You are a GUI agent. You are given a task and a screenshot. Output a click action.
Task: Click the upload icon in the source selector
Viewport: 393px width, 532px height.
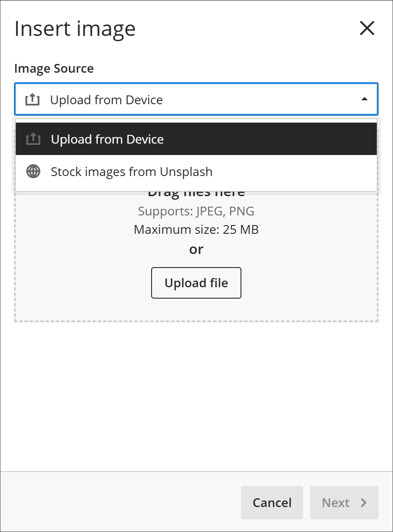pyautogui.click(x=32, y=99)
